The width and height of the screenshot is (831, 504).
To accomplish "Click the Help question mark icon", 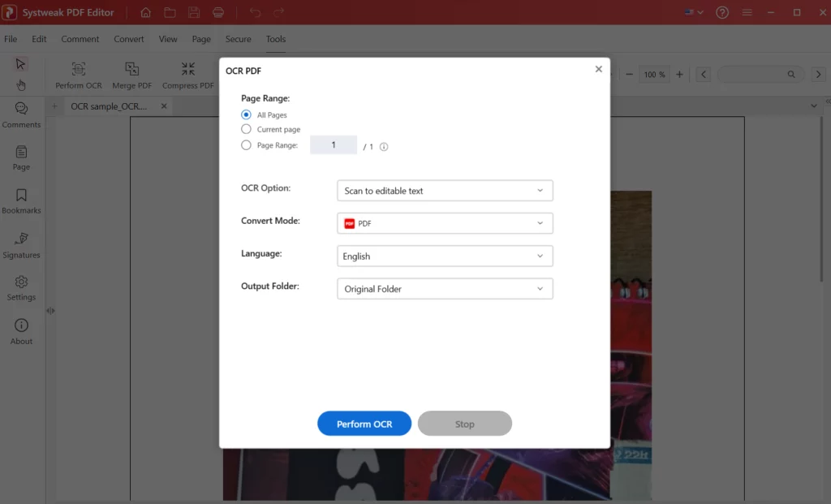I will click(x=721, y=12).
